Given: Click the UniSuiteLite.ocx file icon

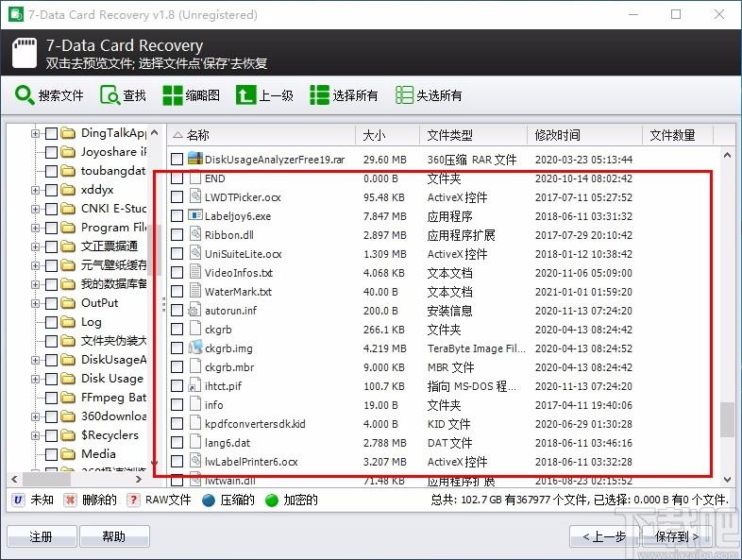Looking at the screenshot, I should (x=195, y=253).
